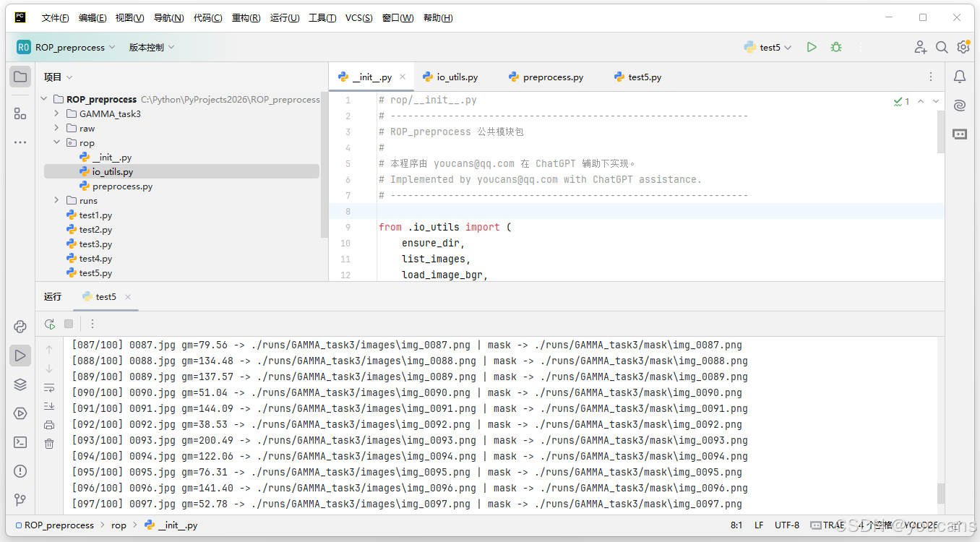Open the Git version control icon
980x542 pixels.
pos(20,500)
